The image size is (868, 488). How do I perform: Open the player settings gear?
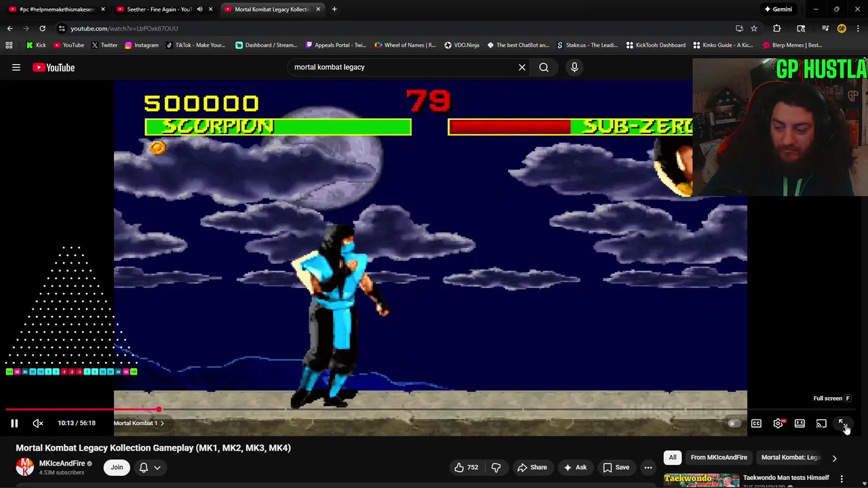(778, 424)
